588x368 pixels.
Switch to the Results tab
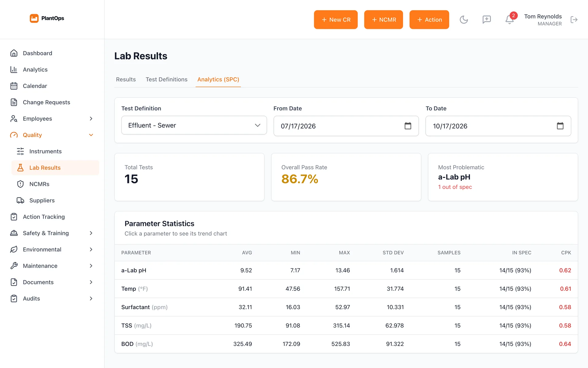pyautogui.click(x=126, y=79)
